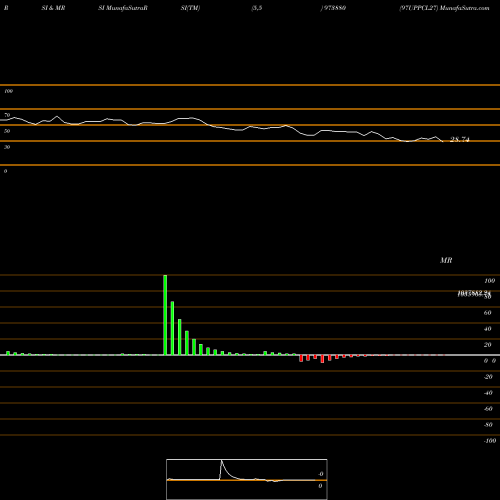Click the RSI value label 28.74
The width and height of the screenshot is (500, 500).
pos(460,140)
